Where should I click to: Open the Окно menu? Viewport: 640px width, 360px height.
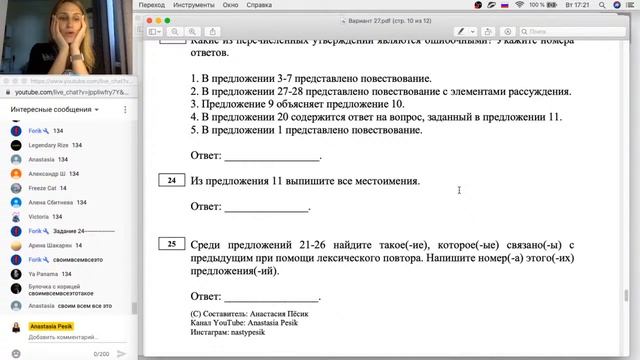coord(230,5)
